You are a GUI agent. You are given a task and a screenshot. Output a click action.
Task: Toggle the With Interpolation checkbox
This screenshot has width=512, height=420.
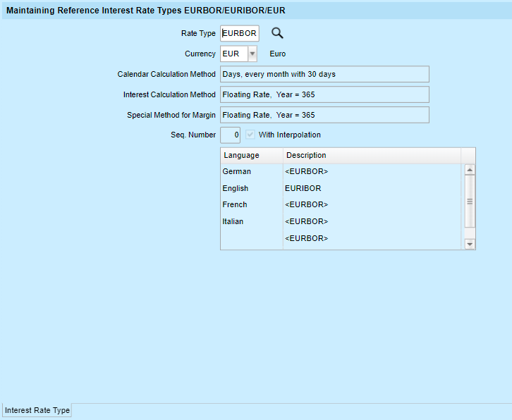click(x=250, y=135)
